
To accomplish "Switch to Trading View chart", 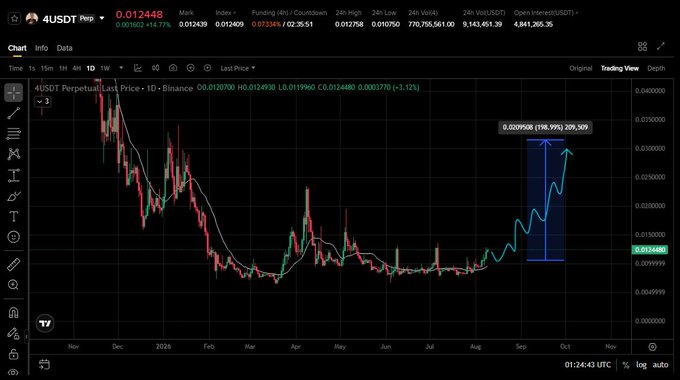I will 620,69.
